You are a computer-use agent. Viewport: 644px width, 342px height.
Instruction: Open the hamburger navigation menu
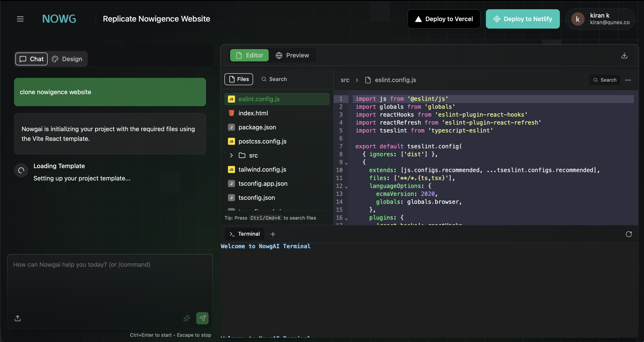click(20, 19)
